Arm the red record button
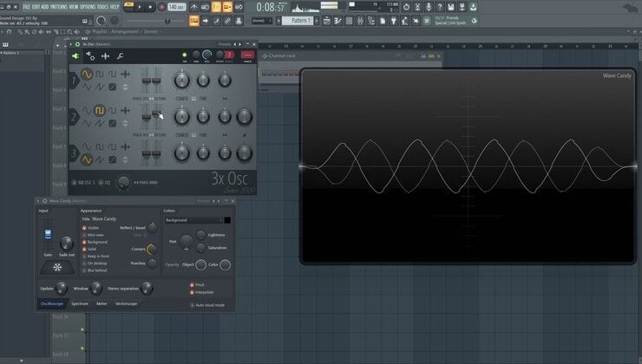The height and width of the screenshot is (364, 642). coord(162,7)
